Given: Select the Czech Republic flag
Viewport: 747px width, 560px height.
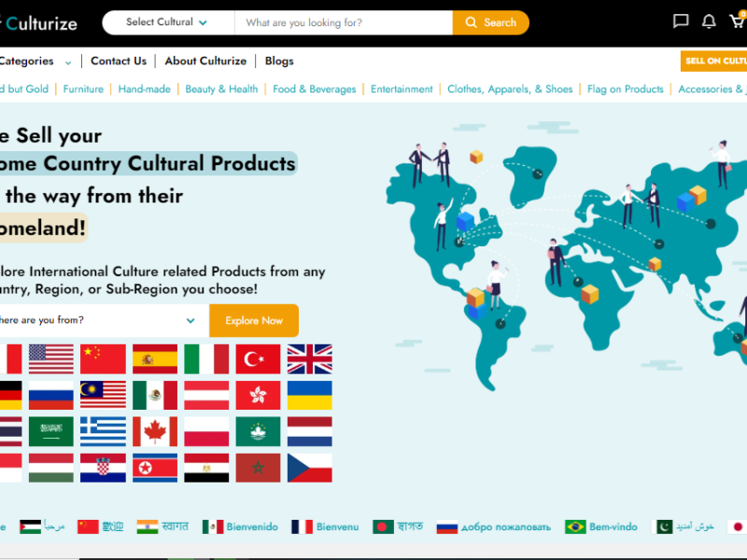Looking at the screenshot, I should click(x=308, y=469).
